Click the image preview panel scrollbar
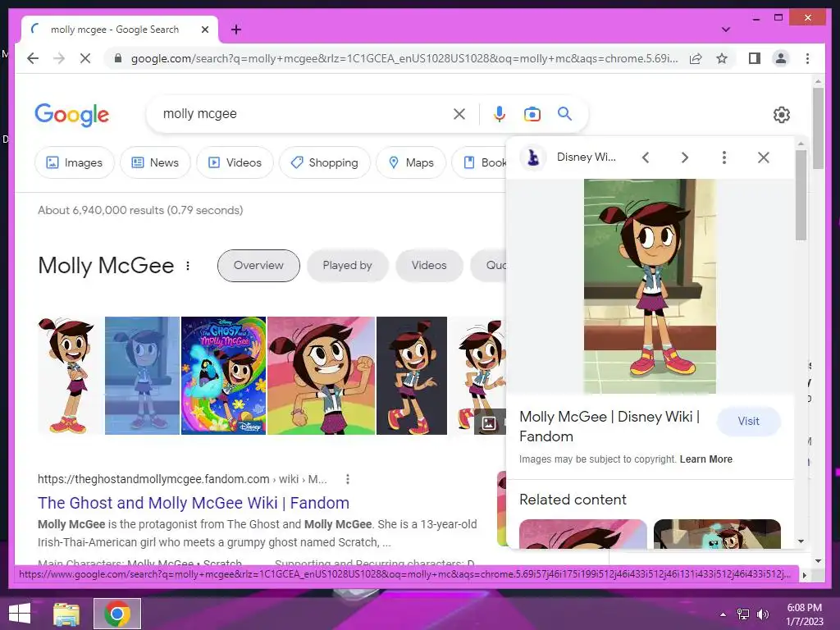840x630 pixels. click(801, 195)
